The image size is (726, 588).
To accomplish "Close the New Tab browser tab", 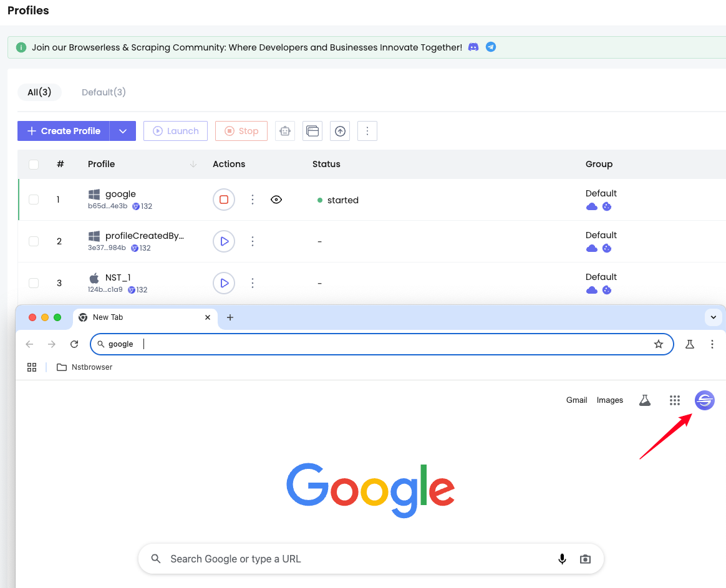I will point(208,317).
